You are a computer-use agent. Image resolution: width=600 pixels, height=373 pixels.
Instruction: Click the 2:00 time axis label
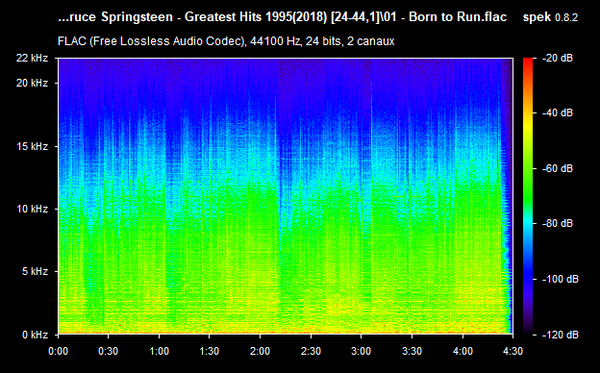tap(260, 351)
